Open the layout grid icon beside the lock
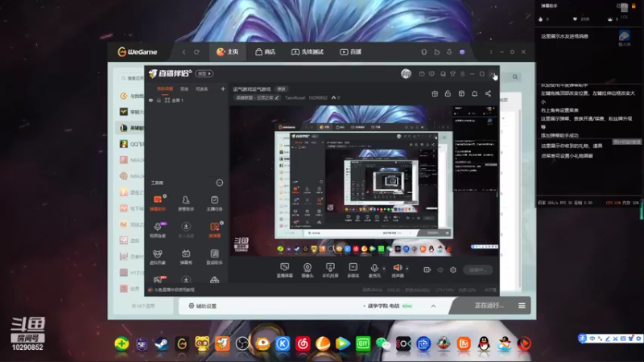This screenshot has height=362, width=644. click(x=461, y=93)
